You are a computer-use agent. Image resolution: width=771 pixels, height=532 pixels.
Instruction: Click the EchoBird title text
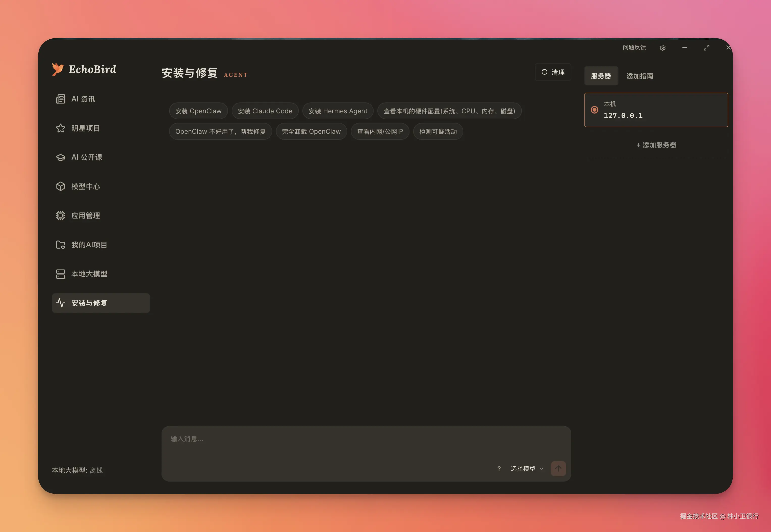tap(92, 69)
